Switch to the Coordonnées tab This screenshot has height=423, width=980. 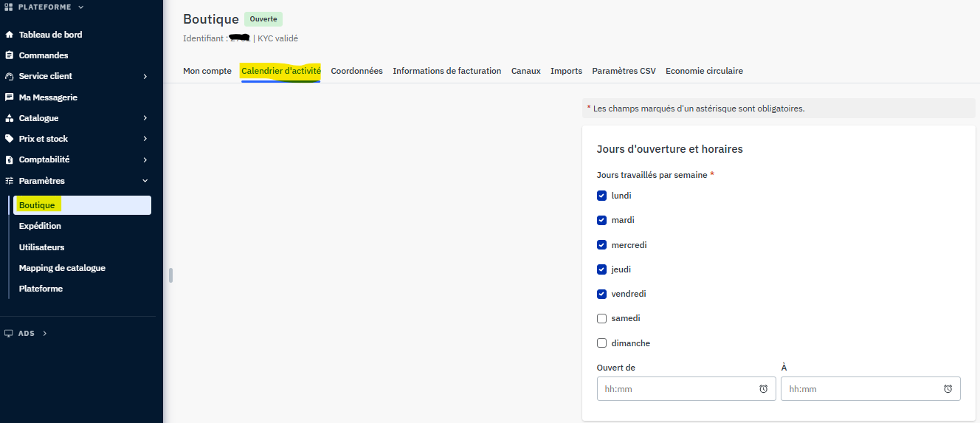(356, 71)
